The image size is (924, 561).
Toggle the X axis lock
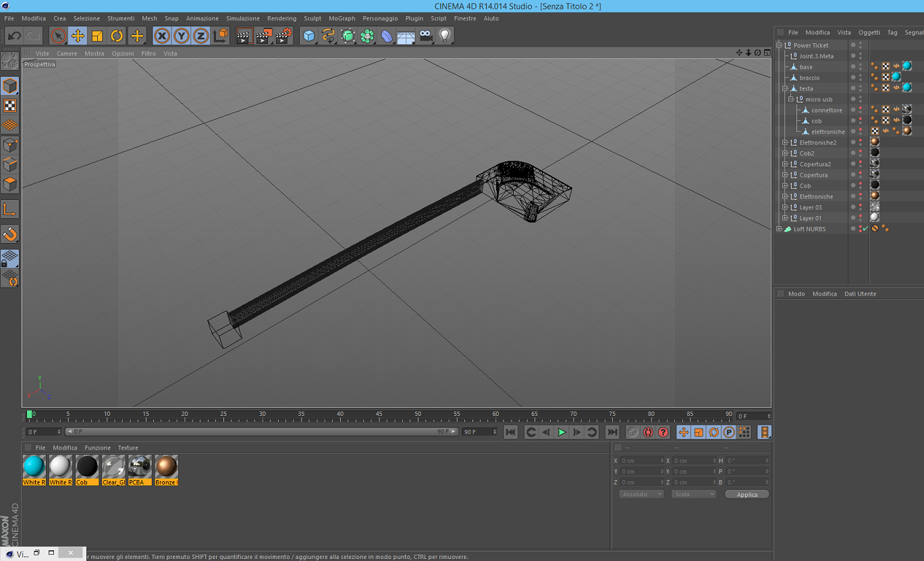coord(162,36)
